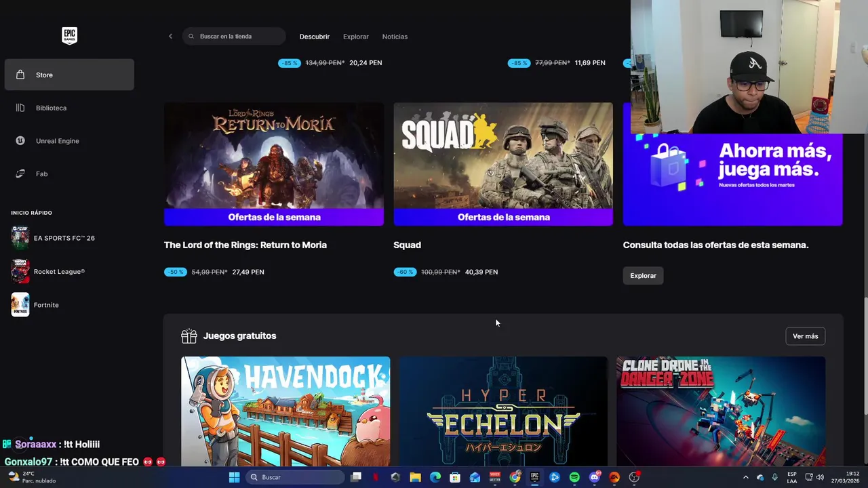Screen dimensions: 868x488
Task: Open the Hyper Echelon free game card
Action: 503,411
